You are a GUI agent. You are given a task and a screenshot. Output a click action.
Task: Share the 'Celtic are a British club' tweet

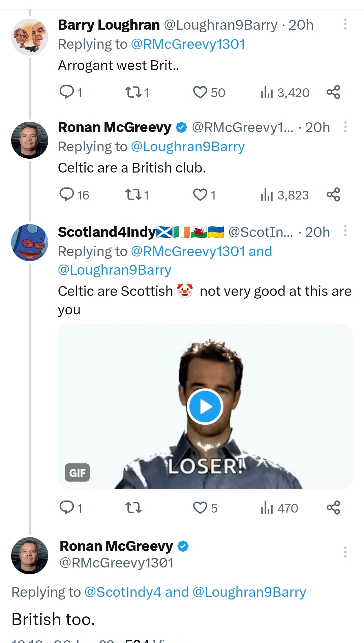coord(333,194)
